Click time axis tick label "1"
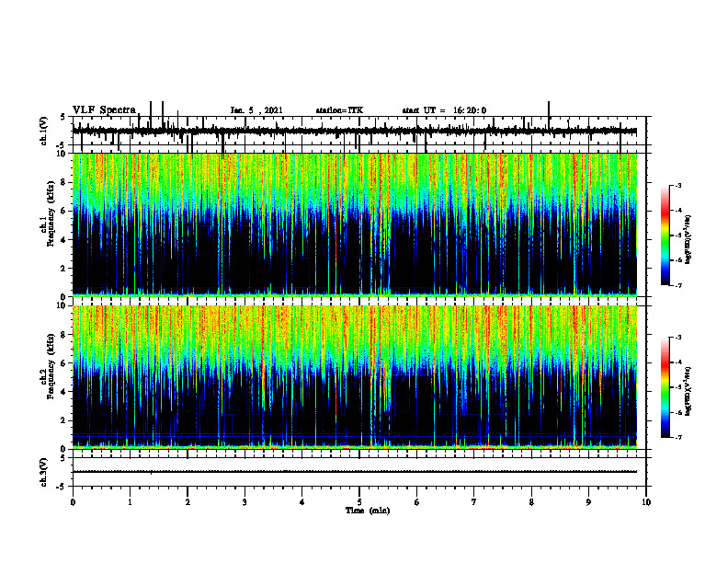728x563 pixels. pos(130,502)
